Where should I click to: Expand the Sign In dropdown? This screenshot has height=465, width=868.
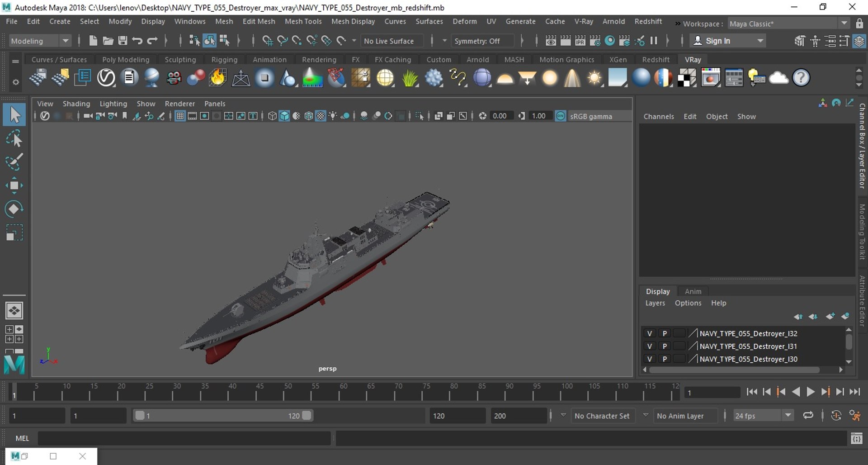click(x=760, y=41)
